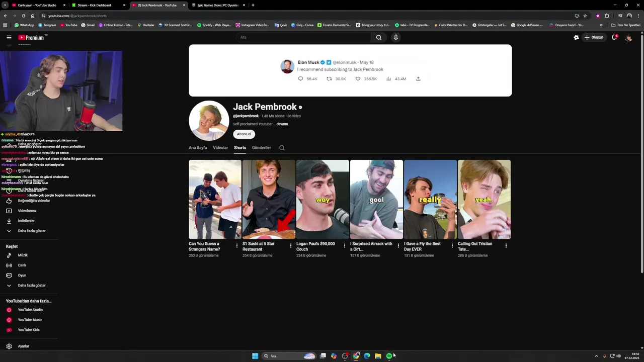The width and height of the screenshot is (644, 362).
Task: Click the browser address bar URL
Action: point(77,16)
